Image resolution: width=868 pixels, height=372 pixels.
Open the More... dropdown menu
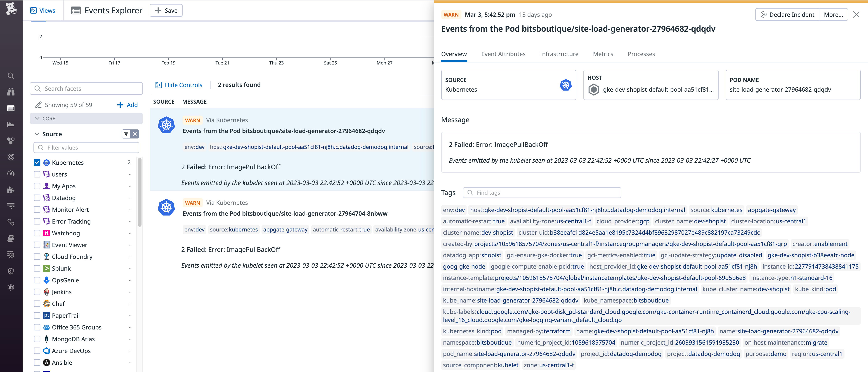pyautogui.click(x=833, y=14)
